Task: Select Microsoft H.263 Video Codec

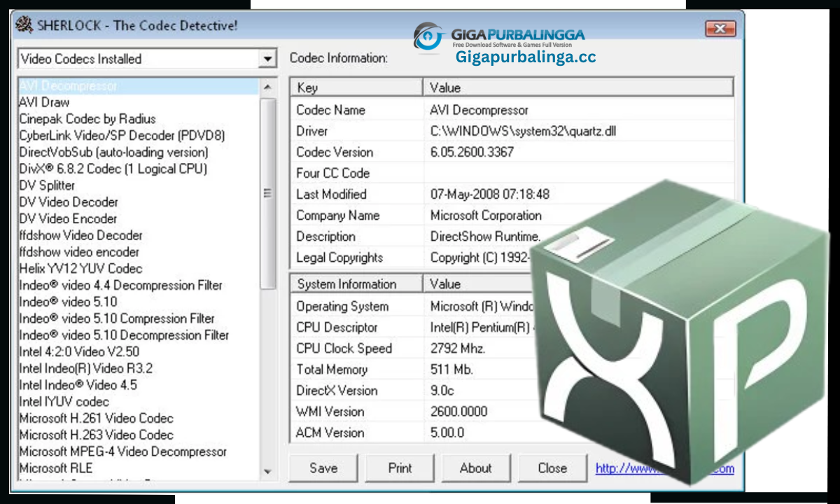Action: click(96, 435)
